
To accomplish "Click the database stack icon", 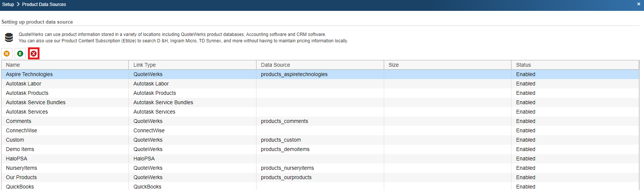I will click(9, 37).
